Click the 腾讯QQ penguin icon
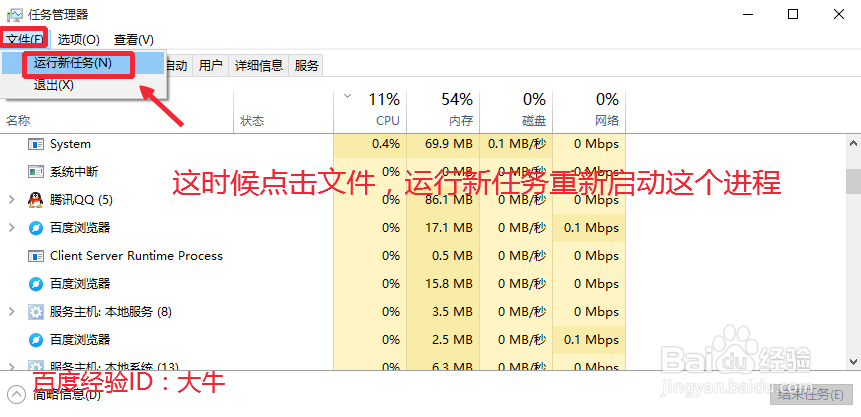Screen dimensions: 861x417 36,200
